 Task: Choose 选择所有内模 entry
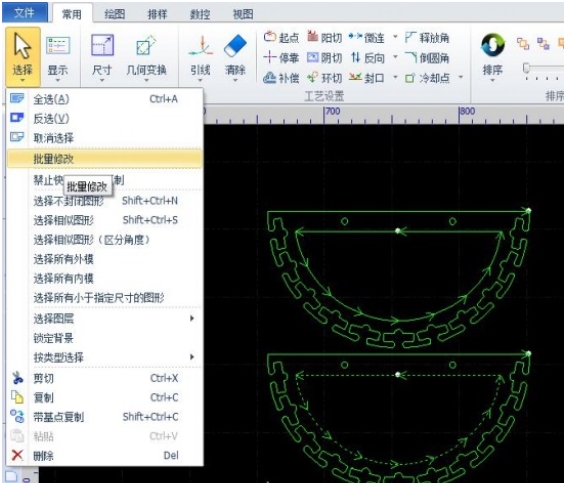pos(104,278)
